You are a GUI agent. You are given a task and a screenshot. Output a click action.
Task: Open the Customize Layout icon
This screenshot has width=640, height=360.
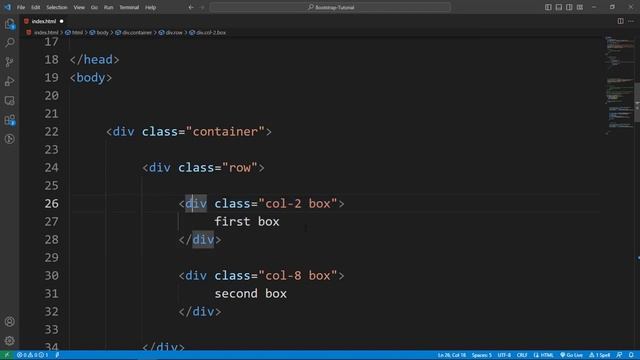coord(580,7)
